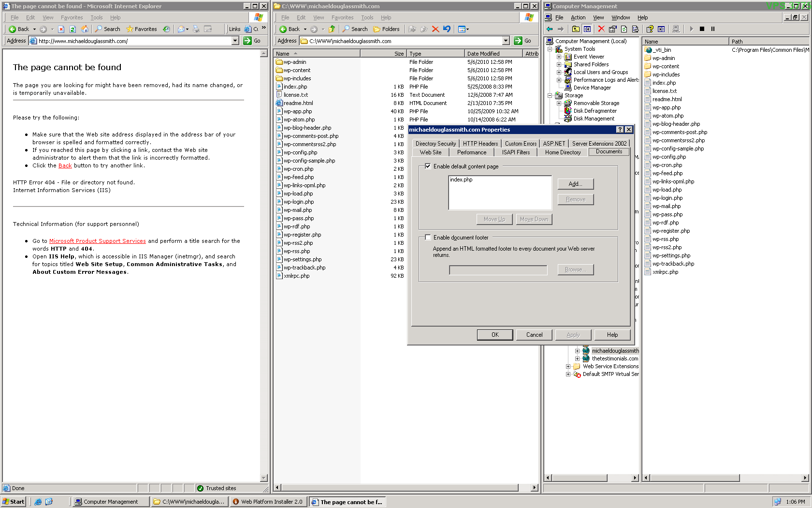
Task: Open Folders pane in Windows Explorer
Action: click(x=386, y=29)
